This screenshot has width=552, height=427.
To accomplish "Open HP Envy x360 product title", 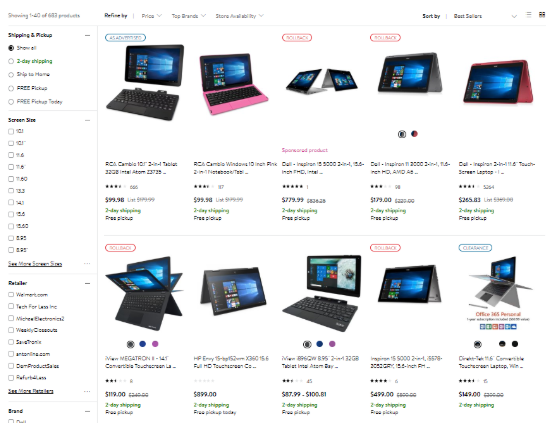I will coord(231,362).
